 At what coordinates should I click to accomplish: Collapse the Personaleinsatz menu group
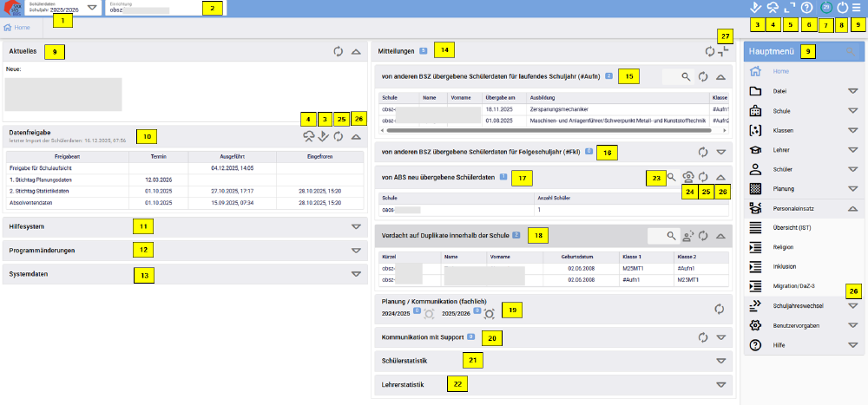[x=852, y=208]
